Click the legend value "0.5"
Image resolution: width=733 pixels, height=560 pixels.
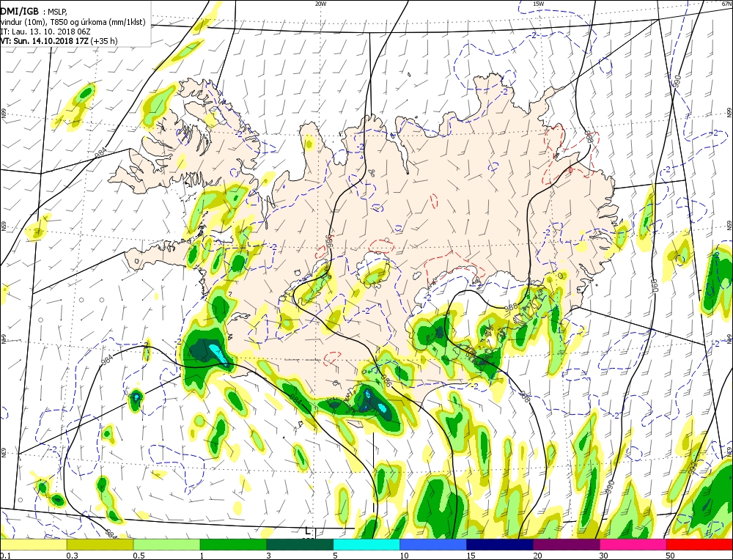click(139, 556)
